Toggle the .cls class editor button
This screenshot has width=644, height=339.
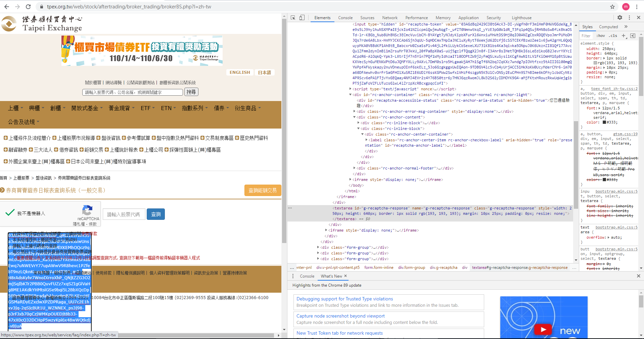(613, 36)
